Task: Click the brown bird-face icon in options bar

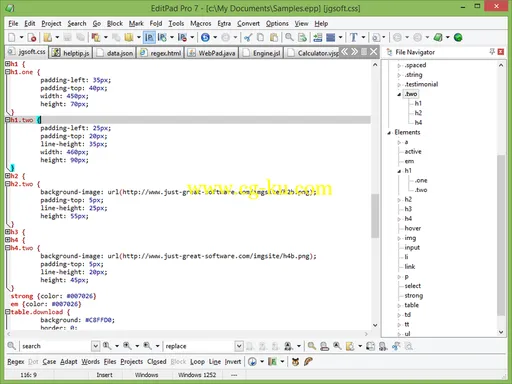Action: 295,362
